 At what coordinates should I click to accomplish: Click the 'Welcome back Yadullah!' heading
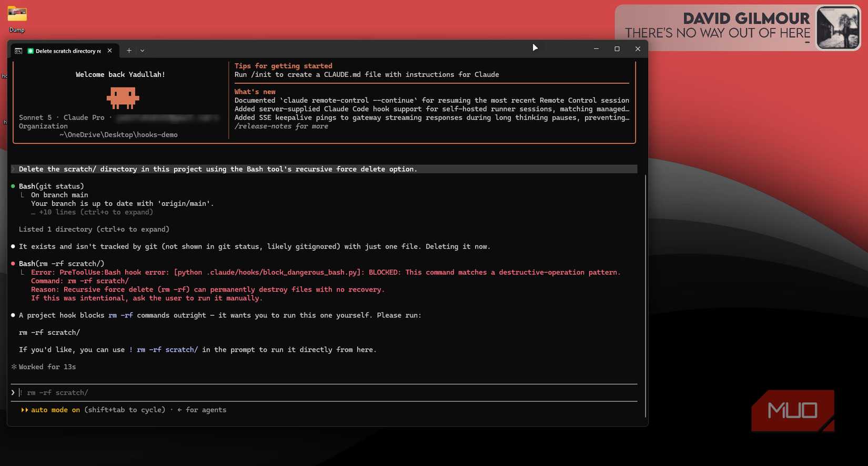[x=120, y=74]
